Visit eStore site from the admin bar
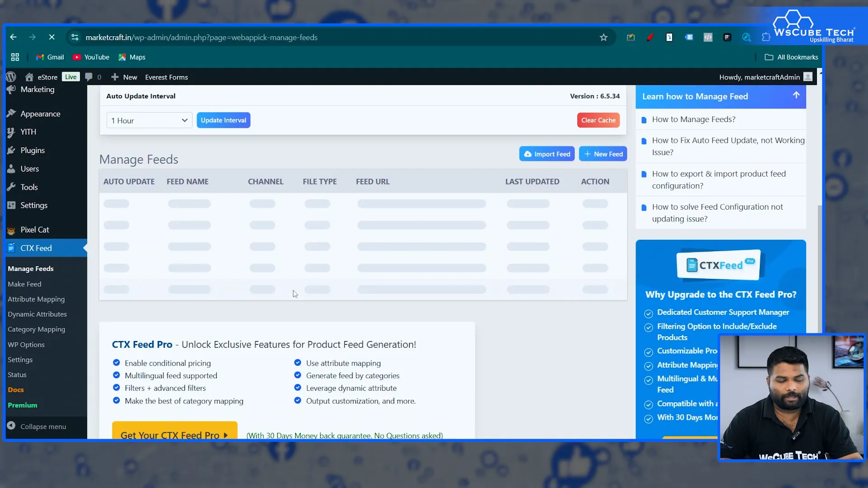Image resolution: width=868 pixels, height=488 pixels. pos(42,77)
